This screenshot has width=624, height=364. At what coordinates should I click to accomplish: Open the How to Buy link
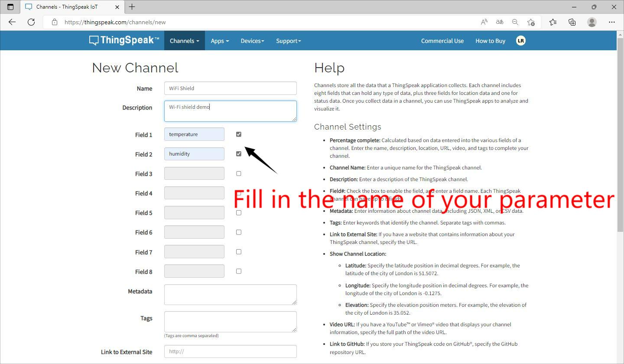point(490,41)
